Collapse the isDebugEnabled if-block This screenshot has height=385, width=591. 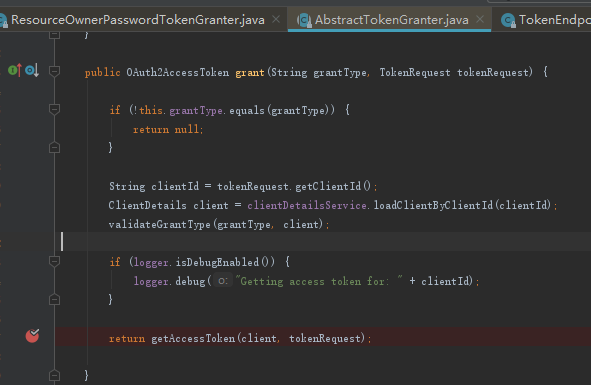click(x=54, y=261)
